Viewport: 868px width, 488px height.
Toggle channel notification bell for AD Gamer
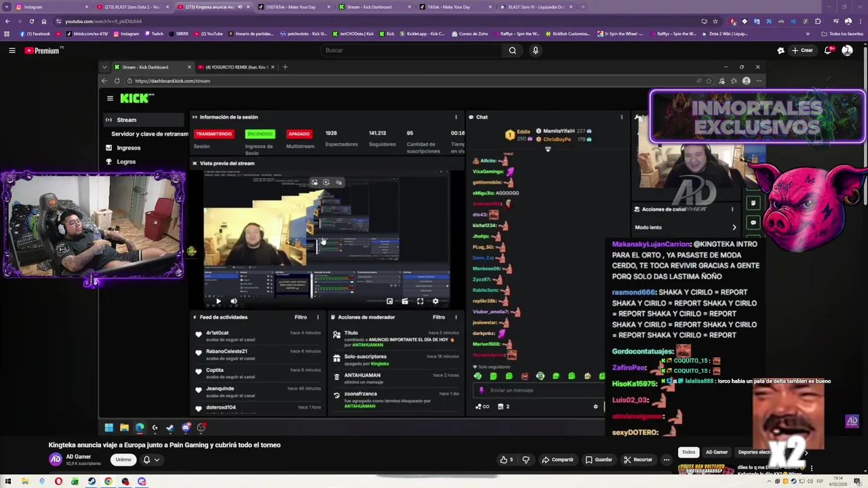tap(146, 460)
